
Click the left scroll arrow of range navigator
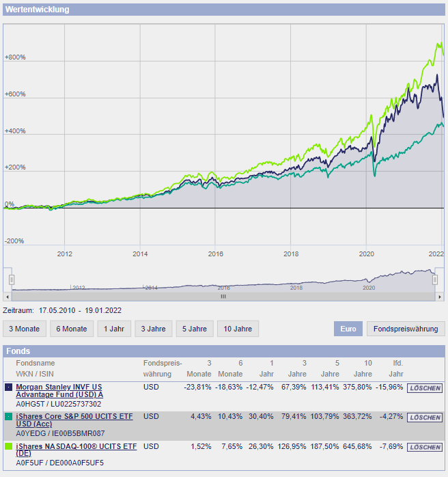coord(8,297)
